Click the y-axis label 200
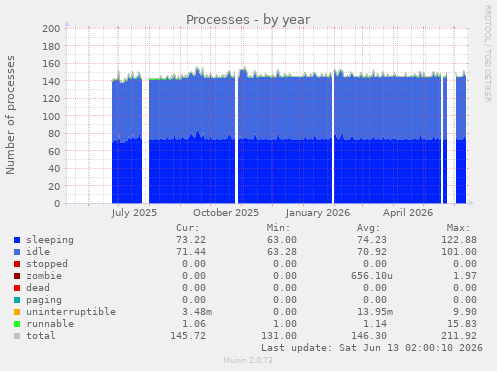The height and width of the screenshot is (371, 497). click(x=51, y=28)
